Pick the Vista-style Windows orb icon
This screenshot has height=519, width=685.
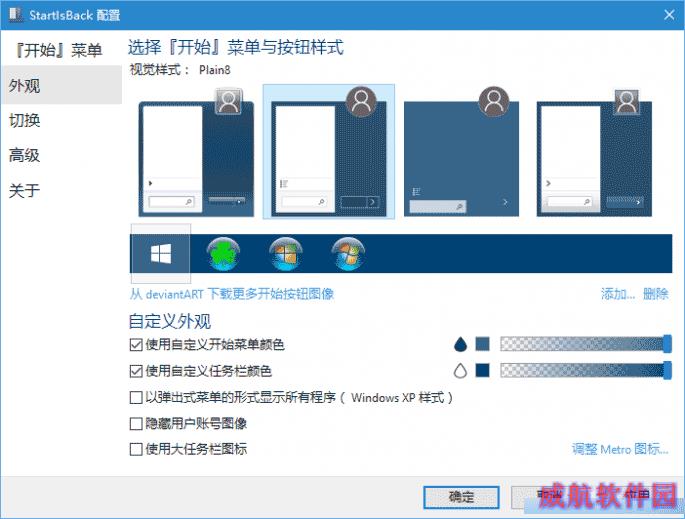286,254
